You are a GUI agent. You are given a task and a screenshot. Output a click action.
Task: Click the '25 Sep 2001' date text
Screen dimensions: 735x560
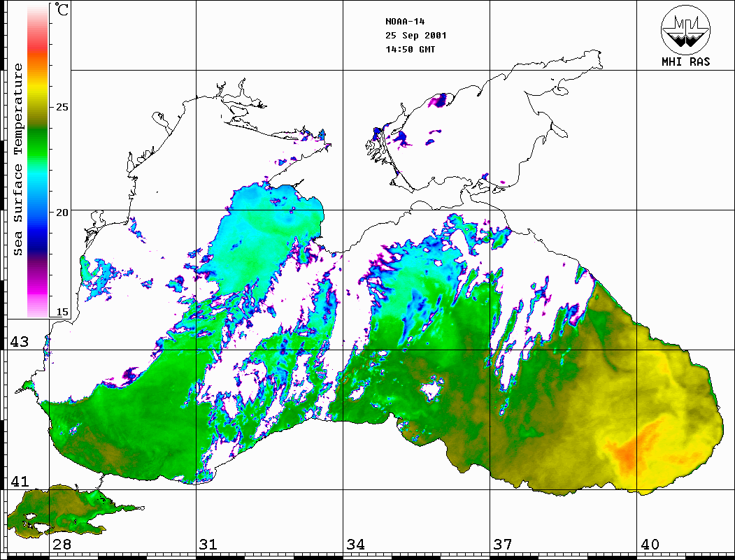[x=416, y=36]
